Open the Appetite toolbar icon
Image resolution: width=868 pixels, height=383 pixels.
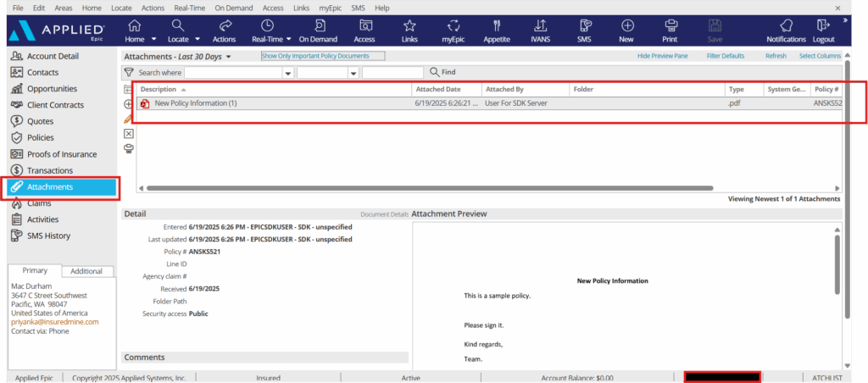[497, 25]
